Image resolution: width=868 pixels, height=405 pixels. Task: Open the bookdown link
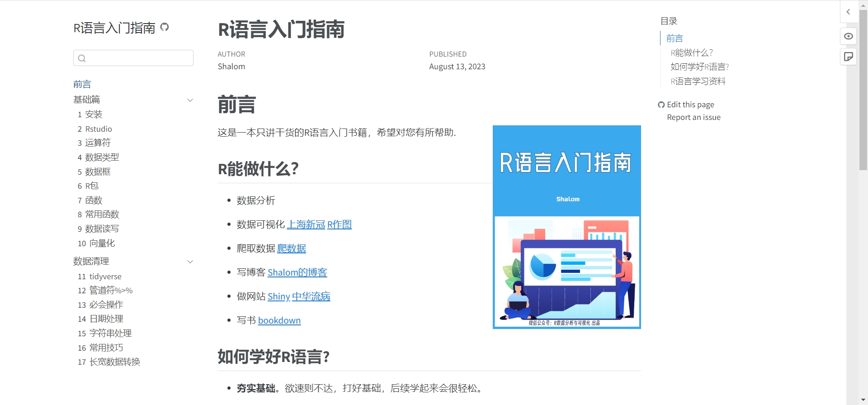[x=279, y=320]
